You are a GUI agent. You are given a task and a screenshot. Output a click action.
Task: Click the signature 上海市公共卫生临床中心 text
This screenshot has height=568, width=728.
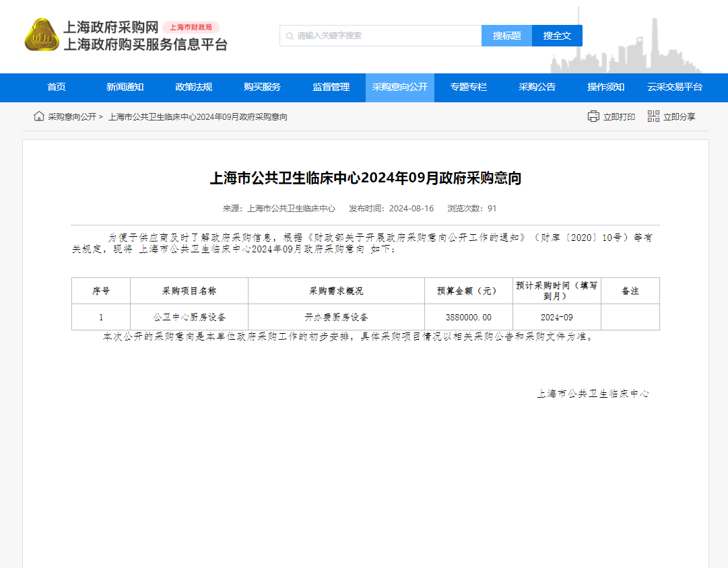coord(593,394)
